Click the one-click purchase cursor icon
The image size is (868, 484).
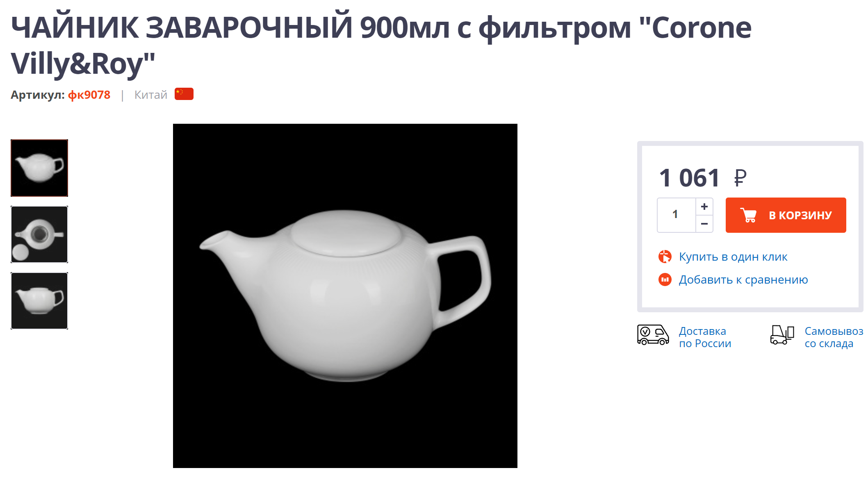coord(665,257)
